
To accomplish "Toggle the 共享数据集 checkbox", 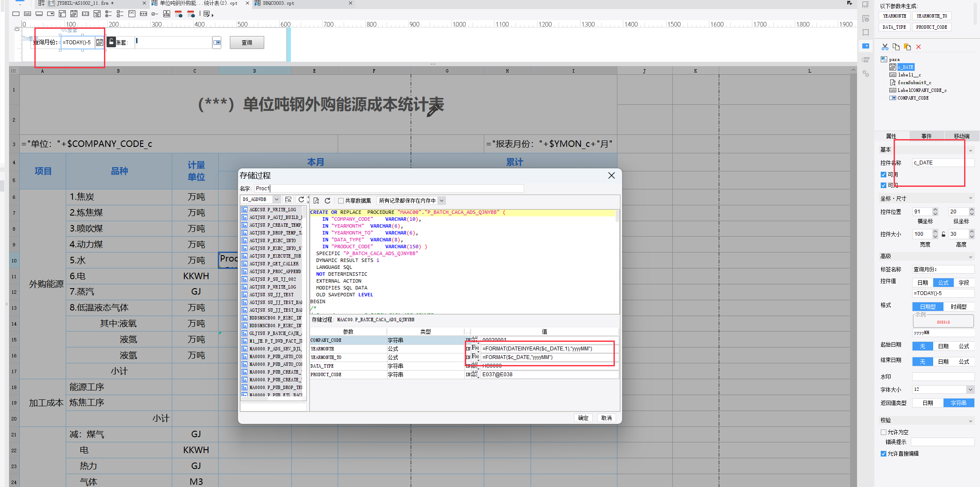I will (x=341, y=201).
